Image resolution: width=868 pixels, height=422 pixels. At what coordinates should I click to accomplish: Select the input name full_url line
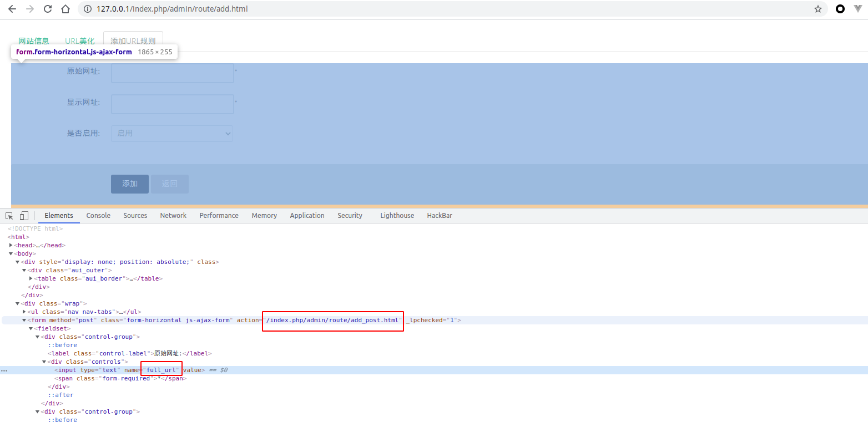coord(130,370)
